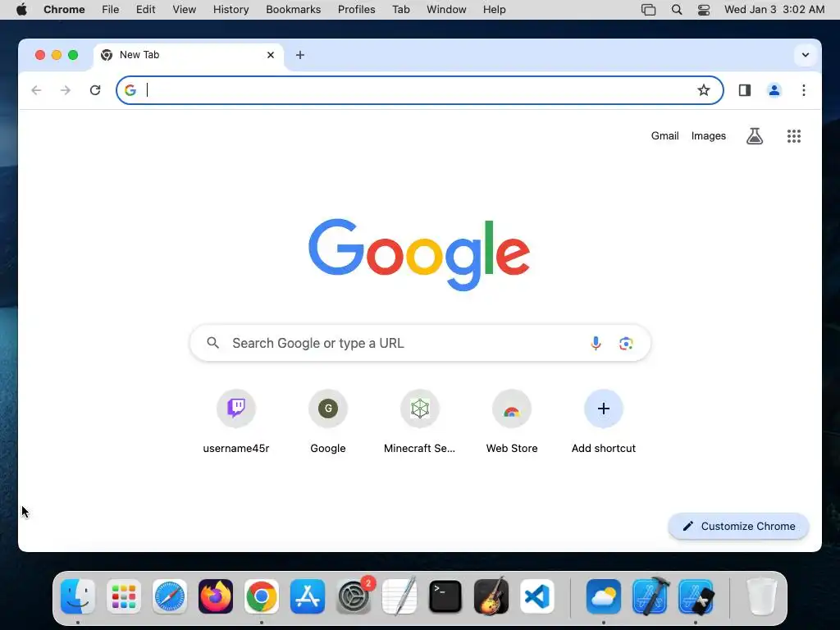Screen dimensions: 840x630
Task: Expand the tab search chevron
Action: [806, 55]
